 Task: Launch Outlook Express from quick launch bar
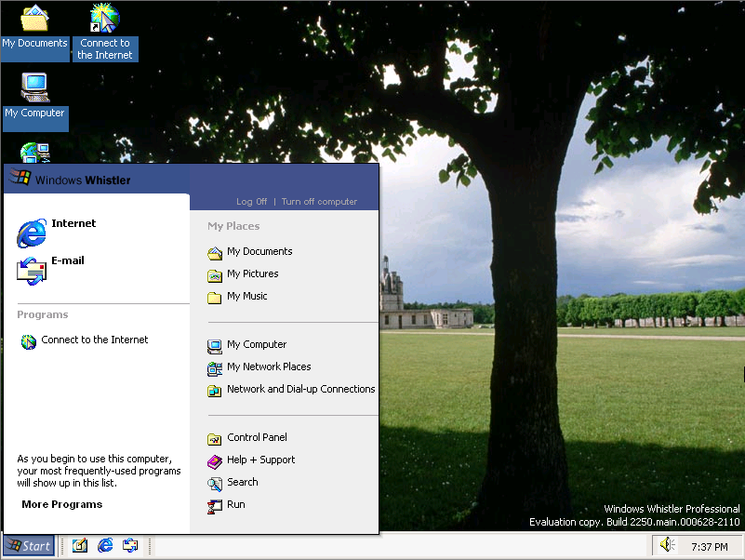(130, 545)
